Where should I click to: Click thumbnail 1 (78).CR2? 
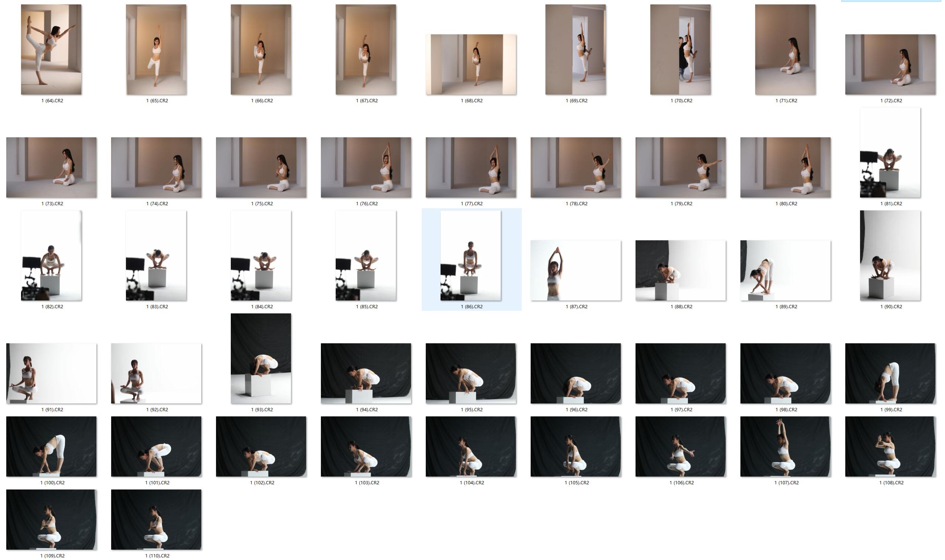point(575,167)
